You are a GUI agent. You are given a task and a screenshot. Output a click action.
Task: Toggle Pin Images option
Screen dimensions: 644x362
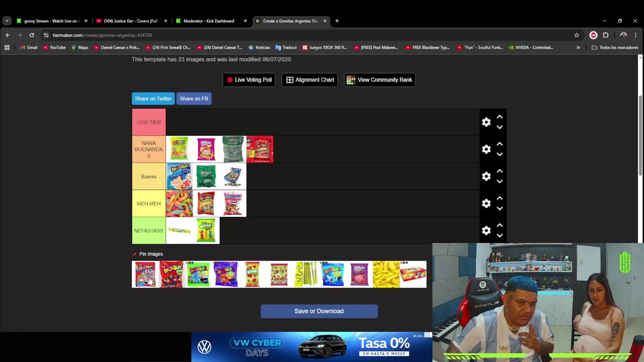pos(148,254)
